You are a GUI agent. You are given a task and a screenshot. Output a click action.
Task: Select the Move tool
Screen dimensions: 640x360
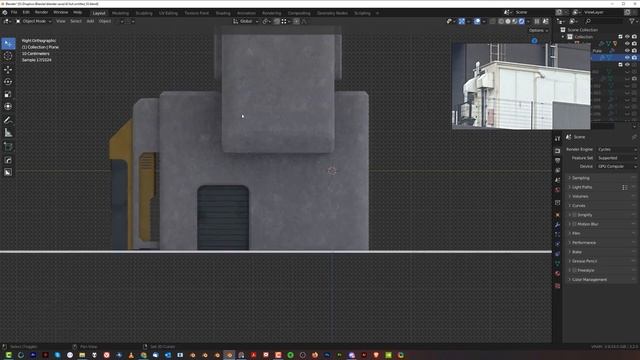tap(8, 69)
